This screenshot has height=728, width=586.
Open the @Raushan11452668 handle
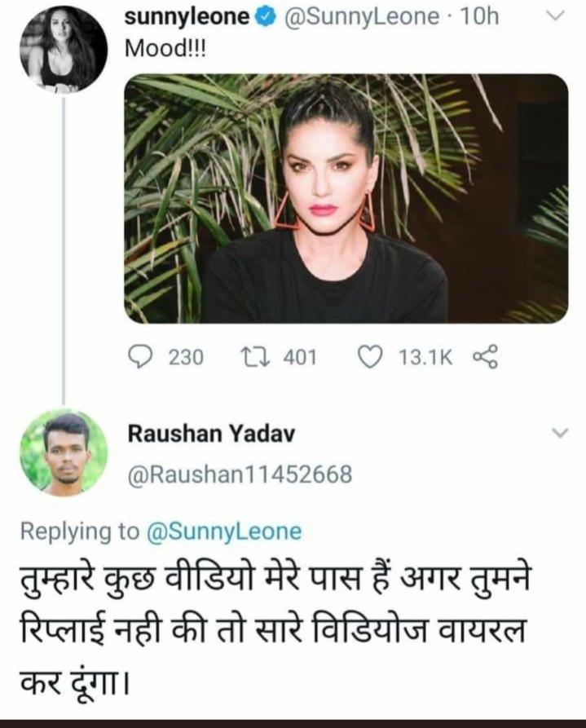(239, 474)
